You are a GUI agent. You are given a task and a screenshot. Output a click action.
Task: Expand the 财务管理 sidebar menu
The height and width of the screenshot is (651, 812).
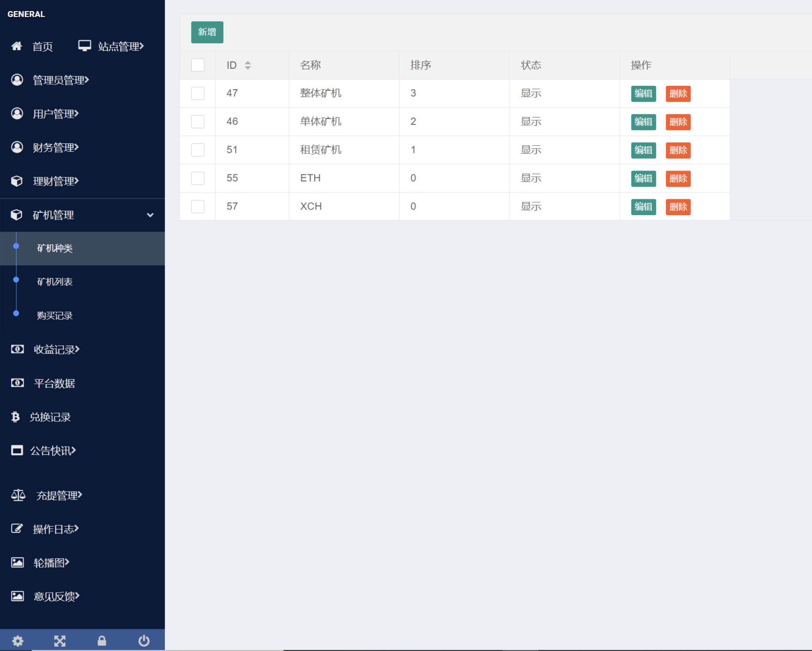(56, 147)
